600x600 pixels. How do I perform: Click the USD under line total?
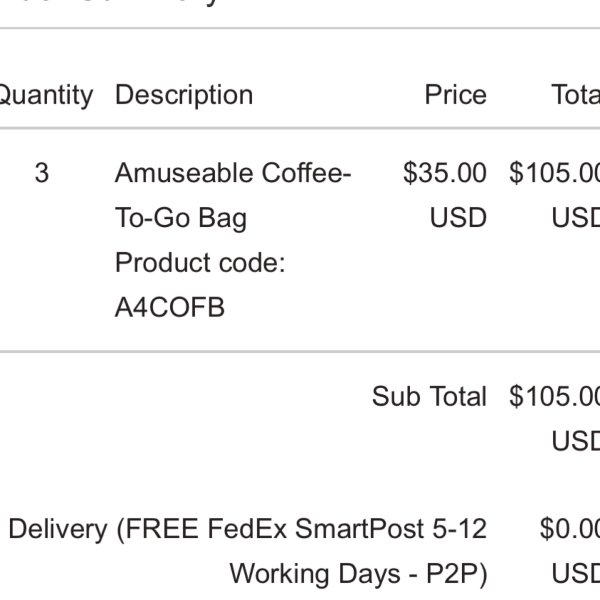click(576, 218)
